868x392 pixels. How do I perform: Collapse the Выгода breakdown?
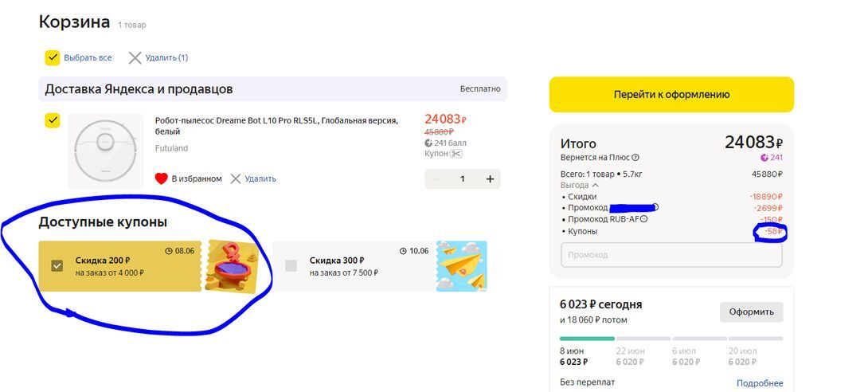tap(595, 185)
